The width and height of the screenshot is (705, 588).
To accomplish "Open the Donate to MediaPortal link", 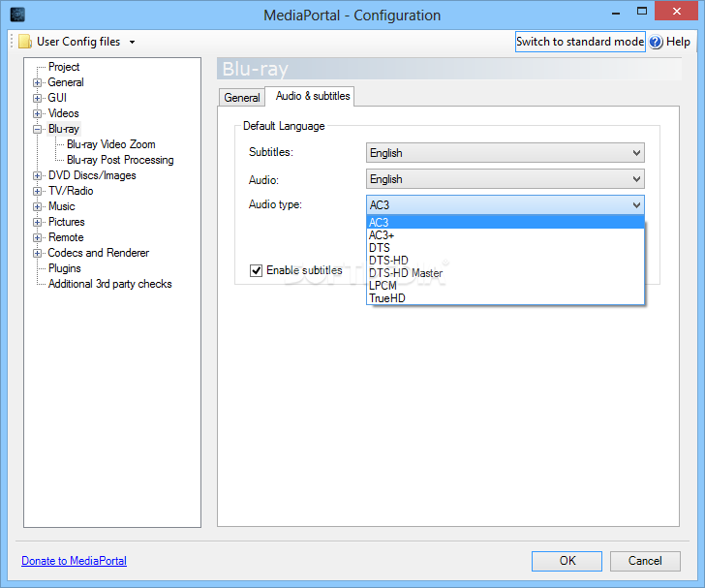I will click(x=75, y=561).
